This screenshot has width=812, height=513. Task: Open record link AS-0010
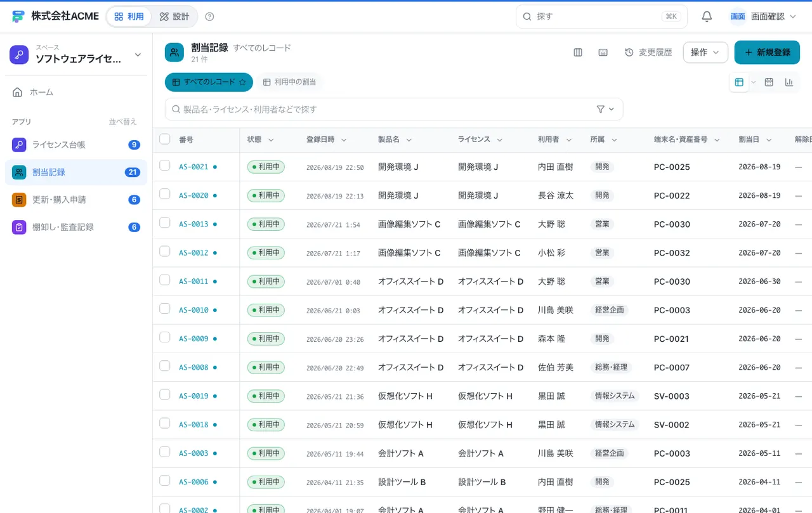[x=193, y=310]
